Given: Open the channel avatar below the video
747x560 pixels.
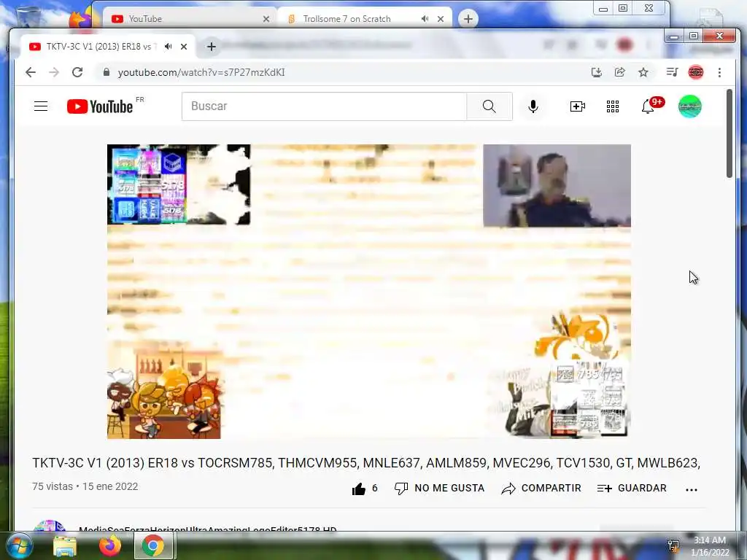Looking at the screenshot, I should [x=50, y=526].
